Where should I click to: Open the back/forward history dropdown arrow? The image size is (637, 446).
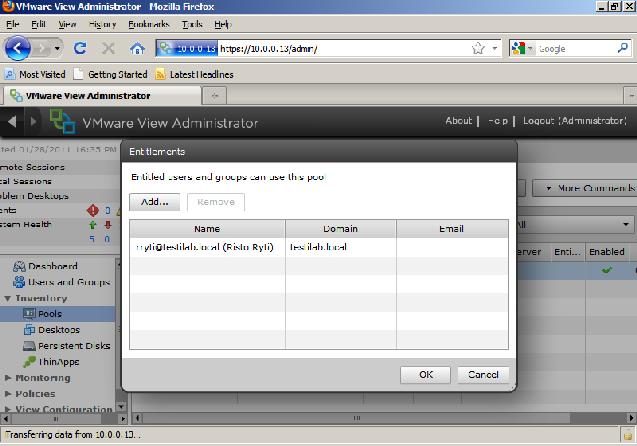pos(57,49)
